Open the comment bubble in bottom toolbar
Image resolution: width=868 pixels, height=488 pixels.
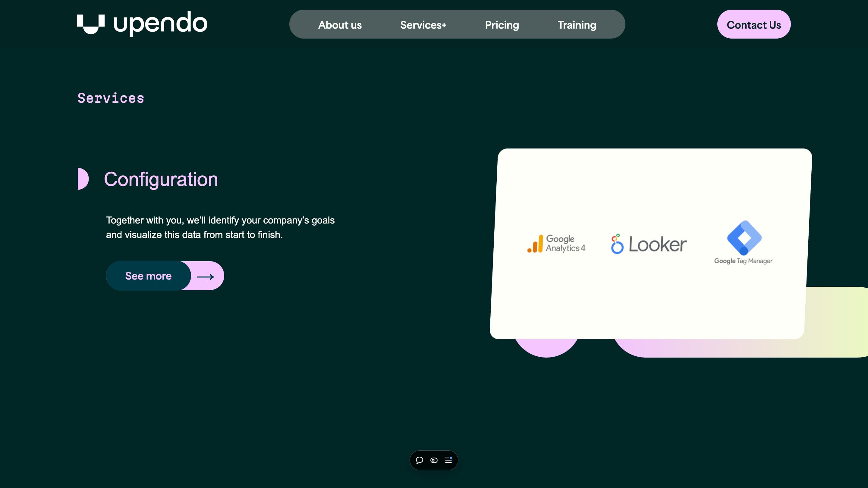tap(419, 460)
